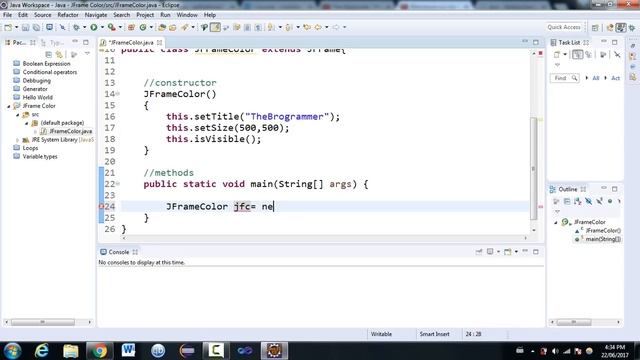Click the editor vertical scrollbar
This screenshot has width=640, height=360.
click(534, 169)
